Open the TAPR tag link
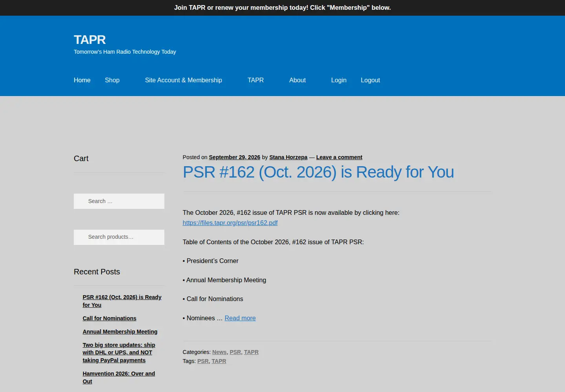 pos(219,361)
